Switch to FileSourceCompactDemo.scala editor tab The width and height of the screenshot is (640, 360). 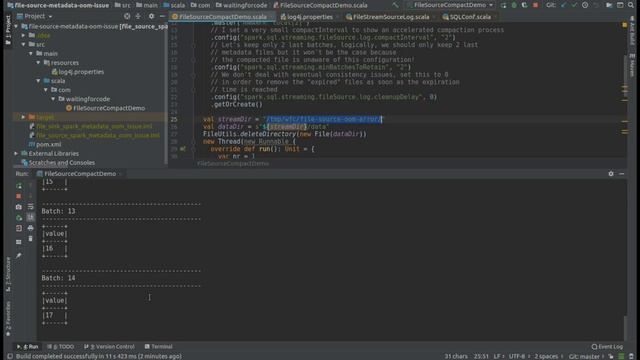(220, 17)
